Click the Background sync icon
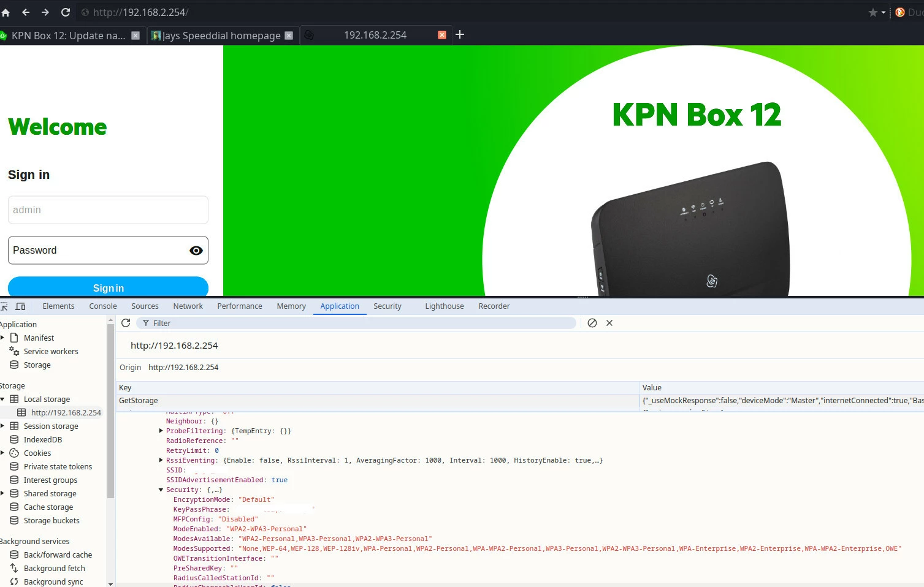Viewport: 924px width, 587px height. 14,581
